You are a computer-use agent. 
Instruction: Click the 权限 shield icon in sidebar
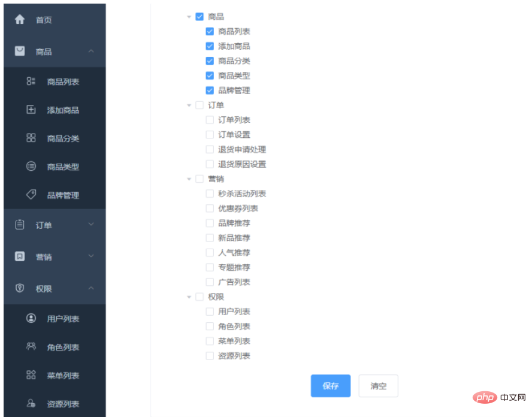tap(20, 288)
